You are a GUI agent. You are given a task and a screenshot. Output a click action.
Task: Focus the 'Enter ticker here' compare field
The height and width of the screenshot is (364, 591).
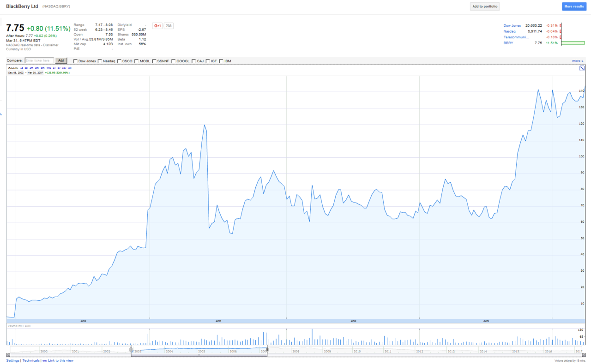(39, 60)
